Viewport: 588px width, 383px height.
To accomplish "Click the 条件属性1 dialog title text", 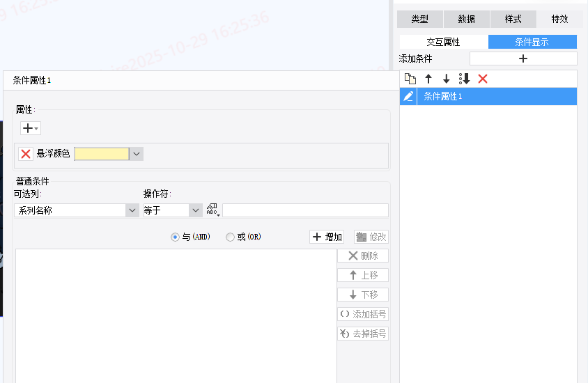I will [32, 80].
